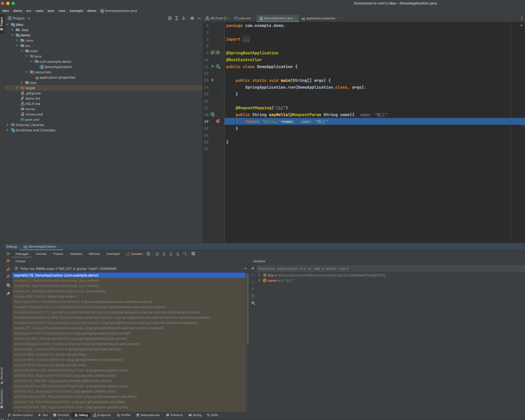Select pom.xml in Project tree
The width and height of the screenshot is (525, 420).
point(30,120)
